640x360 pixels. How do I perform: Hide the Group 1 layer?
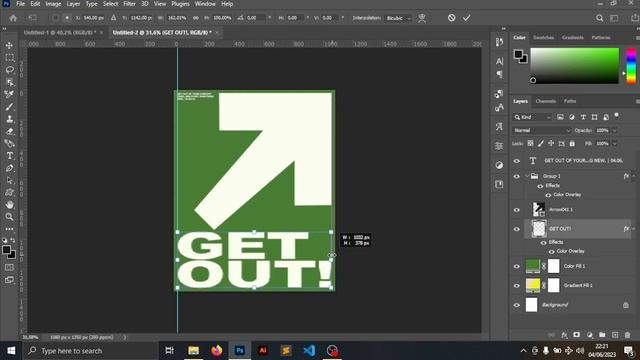(x=517, y=176)
